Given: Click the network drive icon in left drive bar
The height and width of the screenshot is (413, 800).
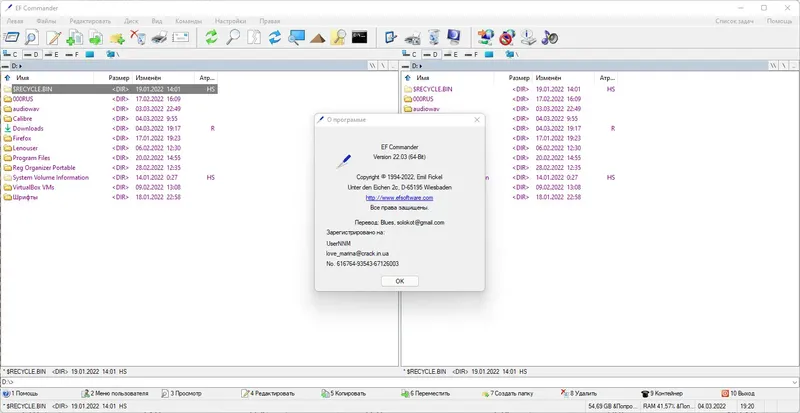Looking at the screenshot, I should click(x=112, y=54).
